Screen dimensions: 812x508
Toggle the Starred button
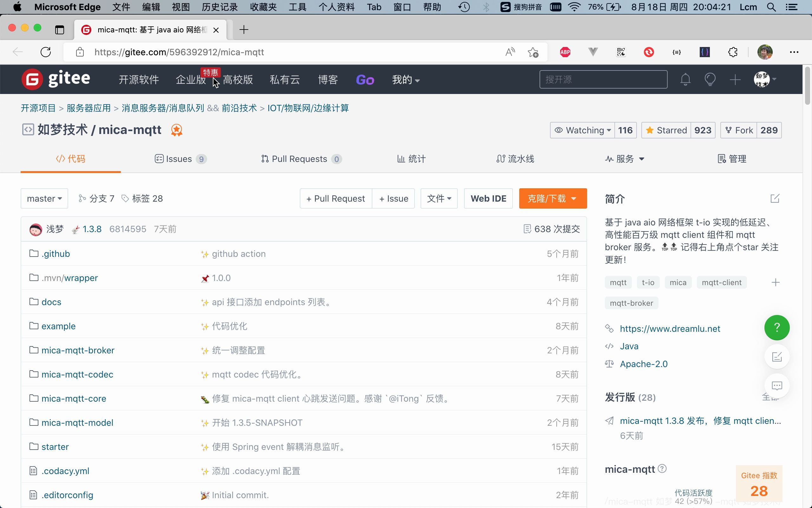(x=666, y=130)
